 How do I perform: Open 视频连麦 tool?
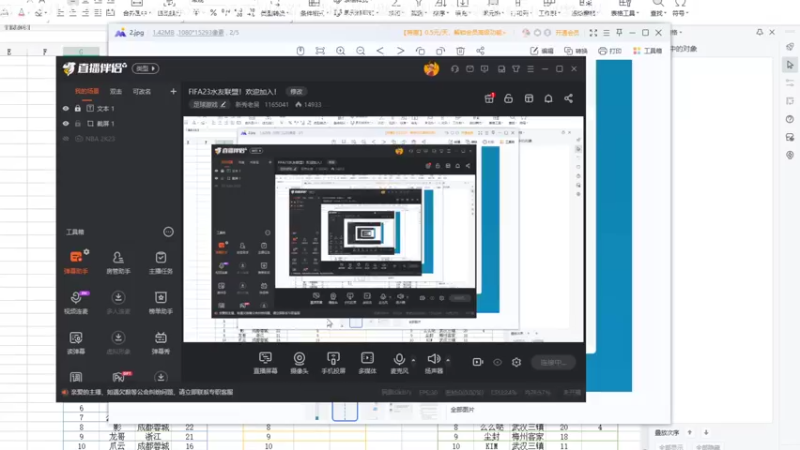pyautogui.click(x=76, y=302)
